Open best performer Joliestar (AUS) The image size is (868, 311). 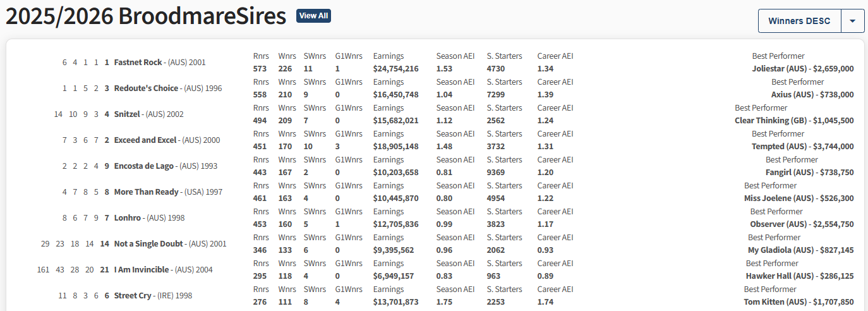pos(776,69)
